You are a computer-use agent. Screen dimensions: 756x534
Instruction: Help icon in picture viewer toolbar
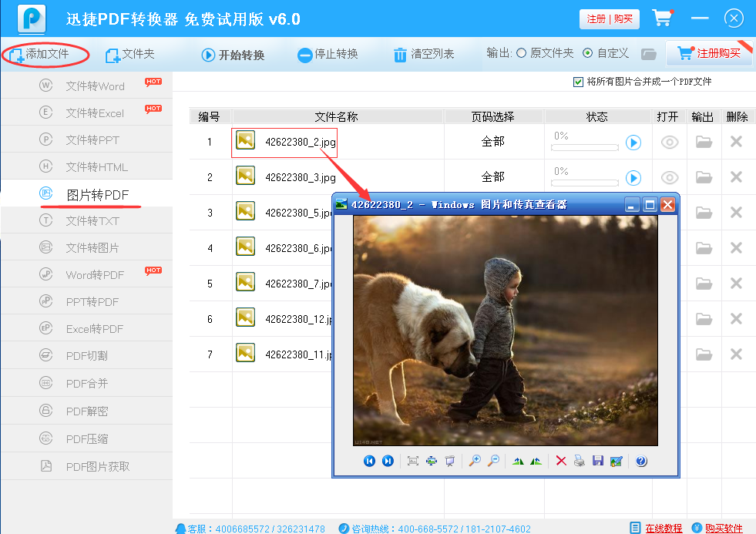coord(641,462)
